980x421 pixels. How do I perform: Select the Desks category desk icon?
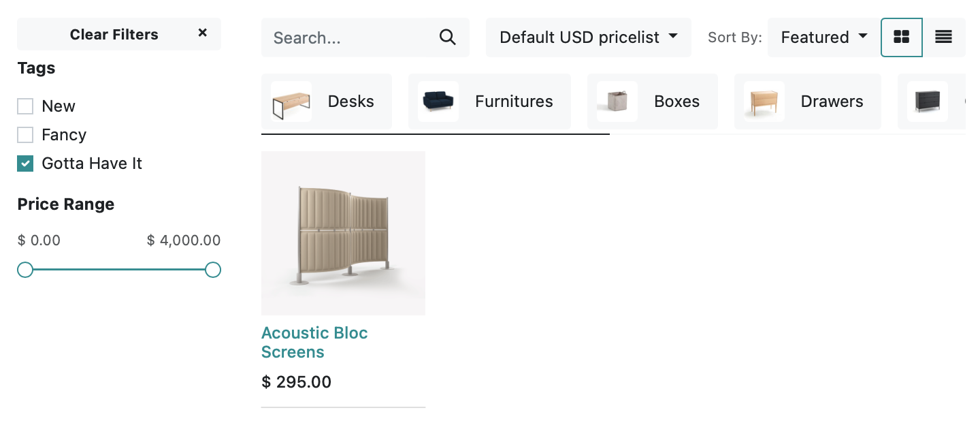(x=291, y=102)
